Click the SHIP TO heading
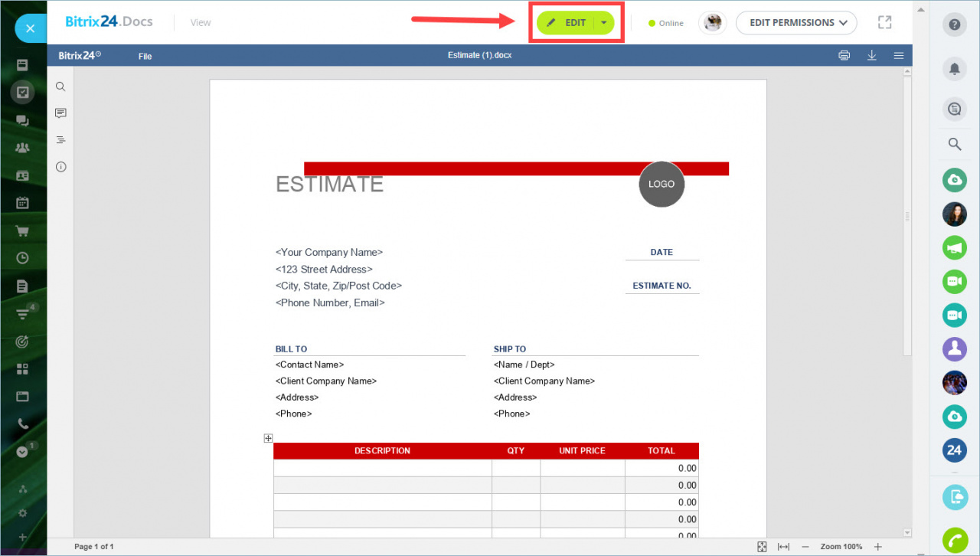Viewport: 980px width, 556px height. click(x=510, y=349)
